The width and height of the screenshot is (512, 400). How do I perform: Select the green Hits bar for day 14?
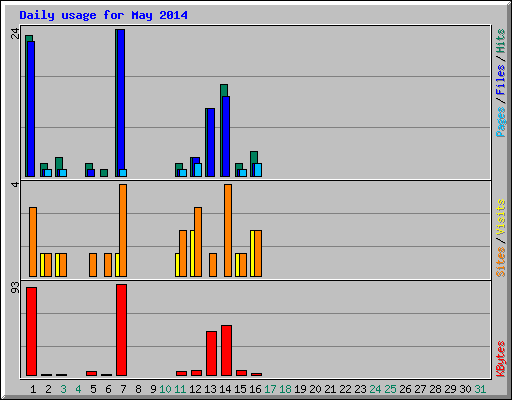[224, 90]
